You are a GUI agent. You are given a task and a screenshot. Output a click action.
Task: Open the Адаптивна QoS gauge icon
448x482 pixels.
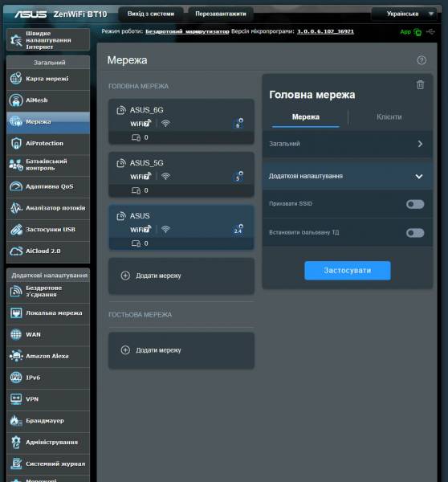(x=16, y=186)
